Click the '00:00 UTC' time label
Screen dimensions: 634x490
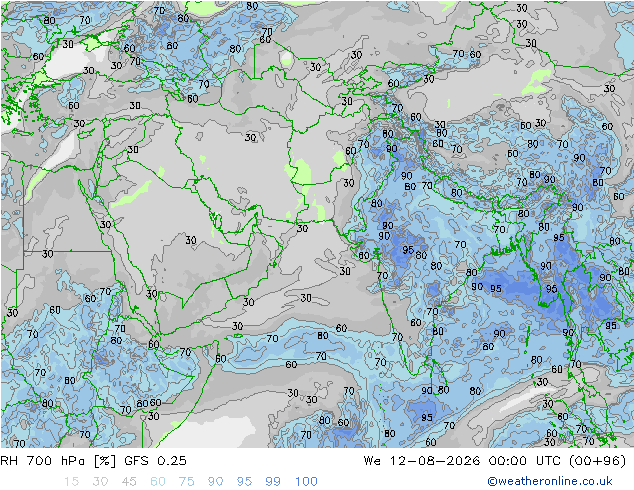[526, 460]
